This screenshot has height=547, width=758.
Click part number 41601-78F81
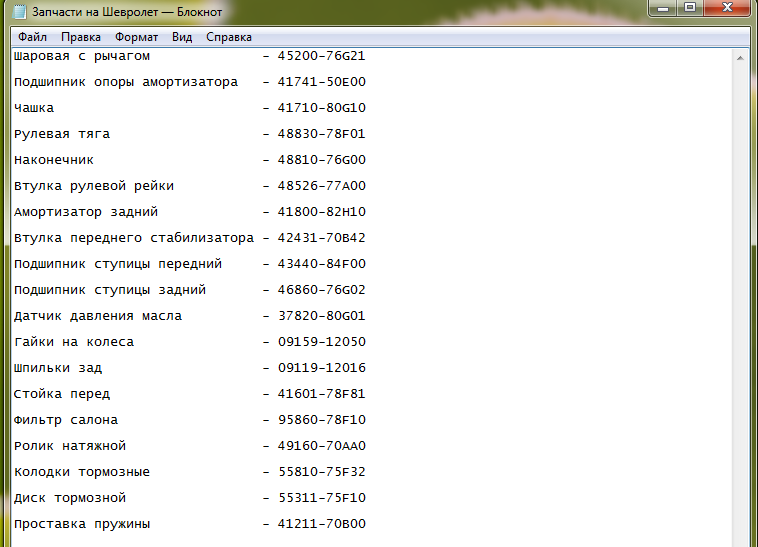coord(321,394)
